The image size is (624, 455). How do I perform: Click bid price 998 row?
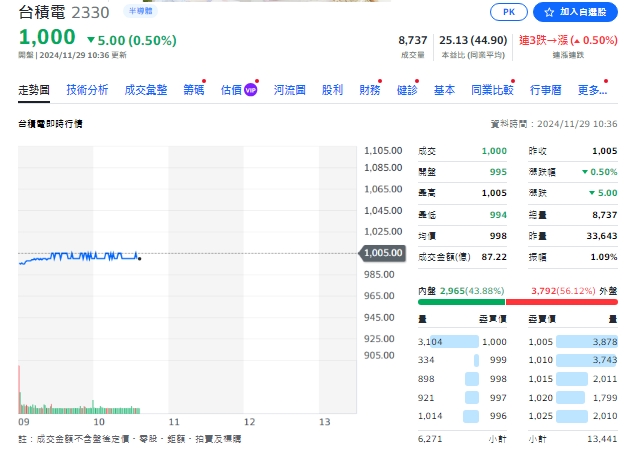point(462,379)
